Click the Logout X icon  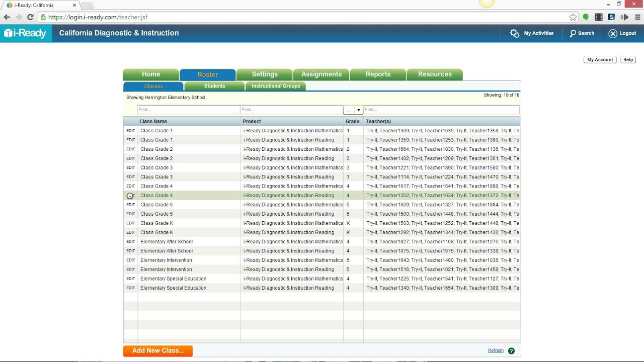tap(613, 33)
